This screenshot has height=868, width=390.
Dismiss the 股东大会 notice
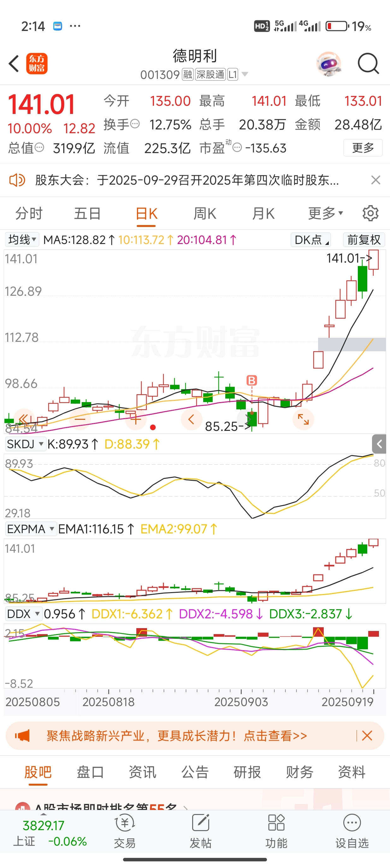[375, 180]
